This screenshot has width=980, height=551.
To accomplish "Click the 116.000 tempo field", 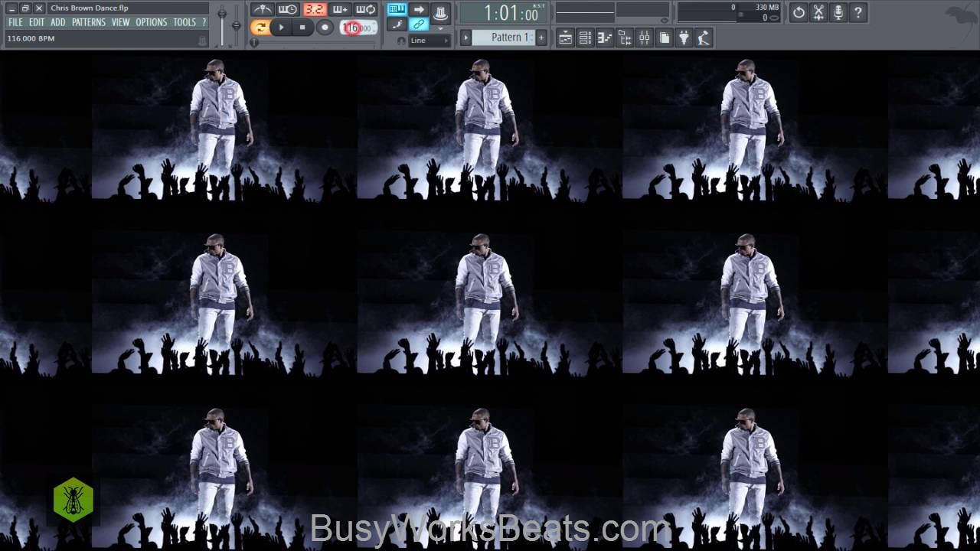I will point(358,28).
